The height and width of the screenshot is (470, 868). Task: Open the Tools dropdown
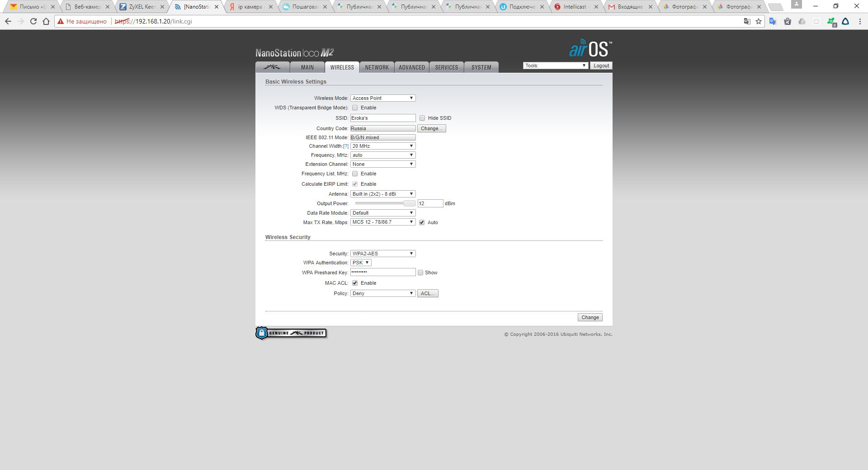[x=556, y=66]
